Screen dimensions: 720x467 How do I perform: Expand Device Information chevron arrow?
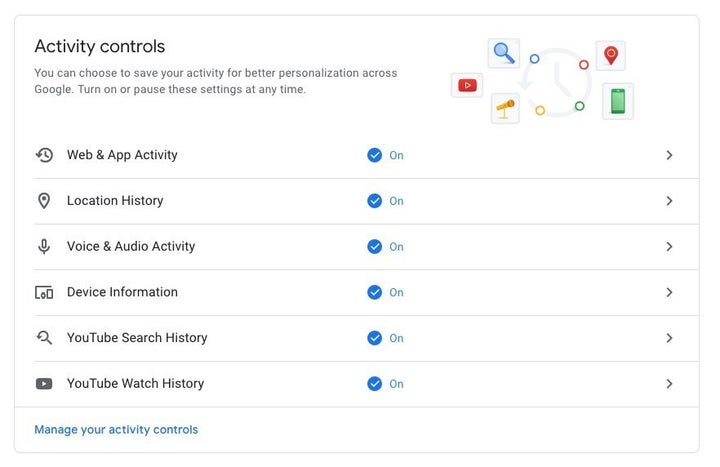coord(669,293)
